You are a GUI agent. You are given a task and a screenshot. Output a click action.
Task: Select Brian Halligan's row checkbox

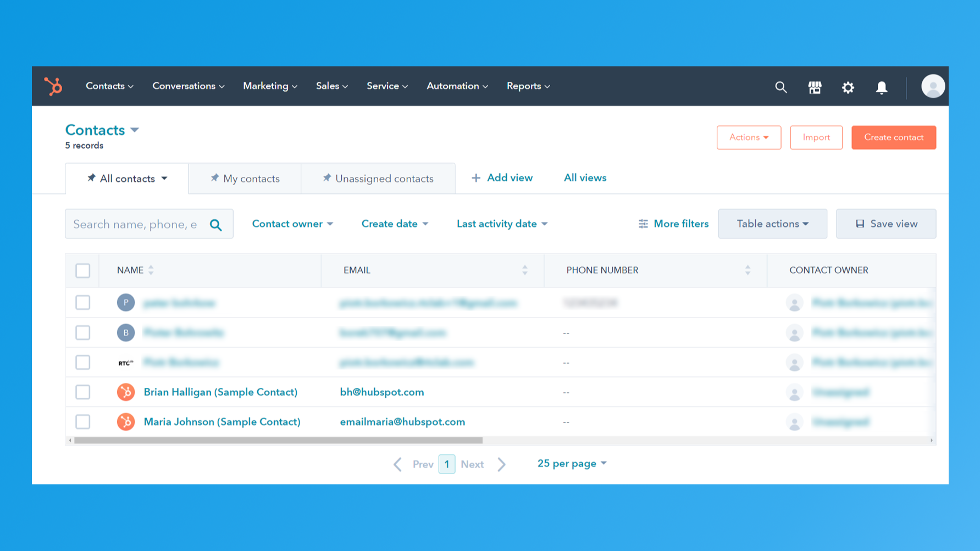82,392
